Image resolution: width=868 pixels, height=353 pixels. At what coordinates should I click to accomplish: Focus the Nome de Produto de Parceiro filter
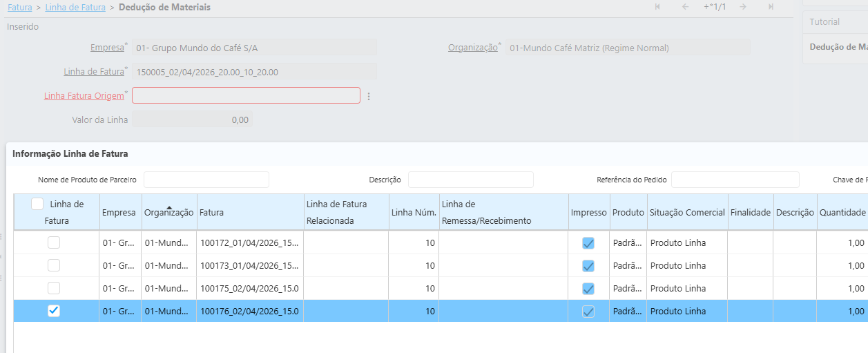[x=206, y=180]
